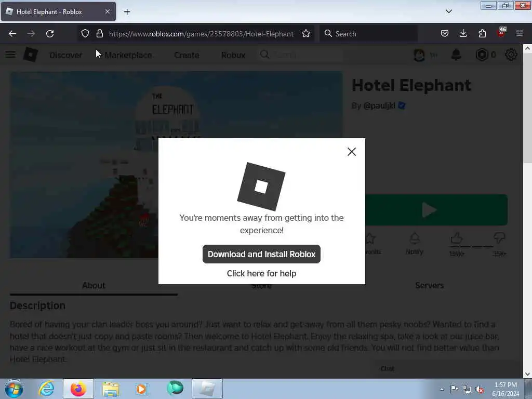Click the Roblox installer taskbar item
532x399 pixels.
207,389
